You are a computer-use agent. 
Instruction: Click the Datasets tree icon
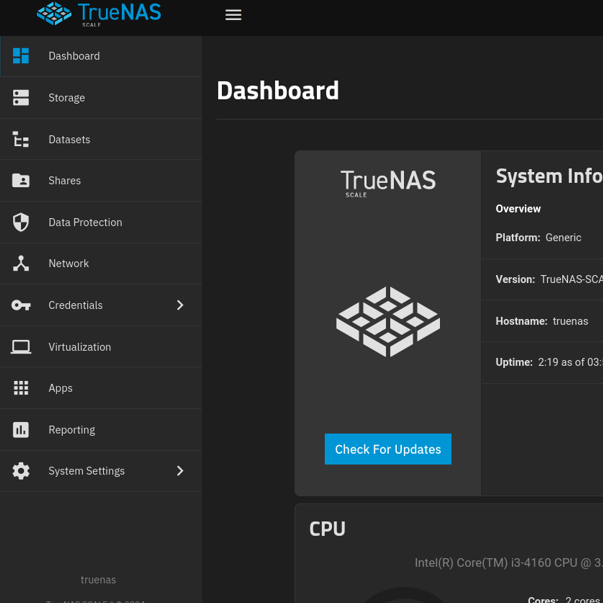(x=21, y=140)
